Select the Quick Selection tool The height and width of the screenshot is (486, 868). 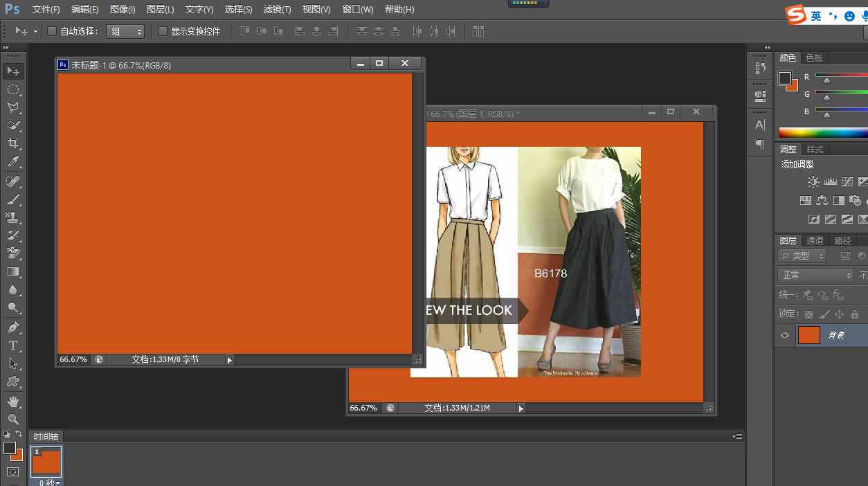[x=13, y=125]
